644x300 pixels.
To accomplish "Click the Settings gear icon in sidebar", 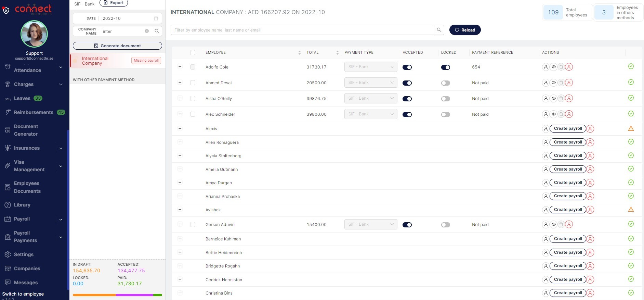I will click(8, 254).
